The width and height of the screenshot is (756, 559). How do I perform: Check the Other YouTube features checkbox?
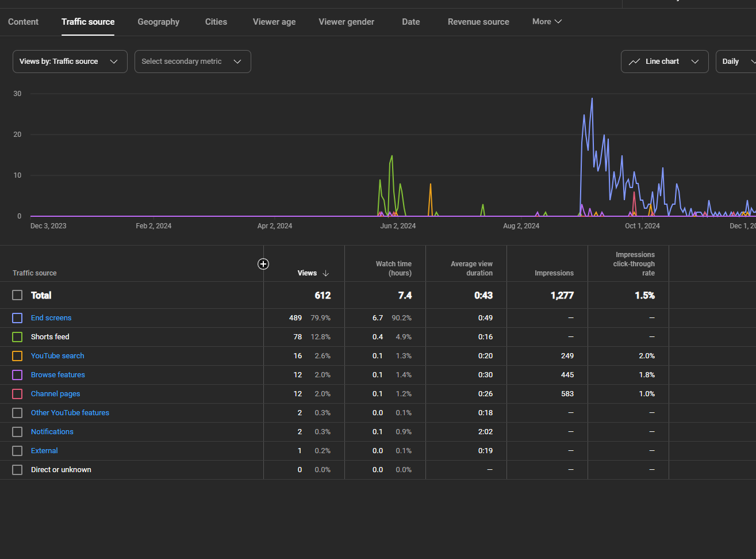[x=17, y=413]
